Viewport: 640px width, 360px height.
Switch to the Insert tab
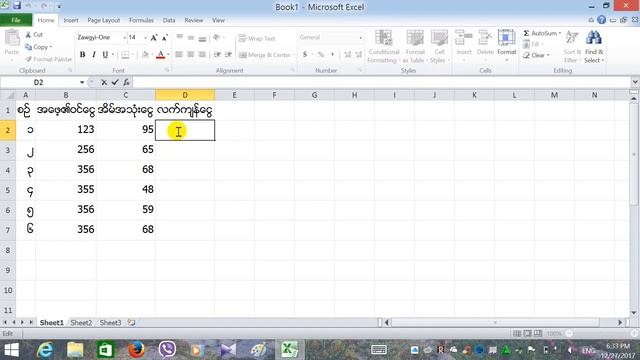pyautogui.click(x=71, y=20)
